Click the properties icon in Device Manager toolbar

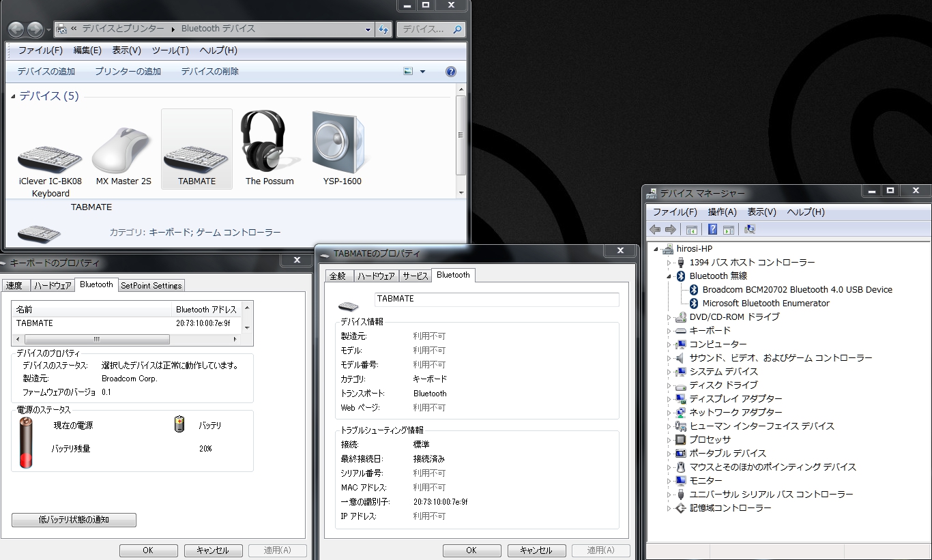[692, 230]
